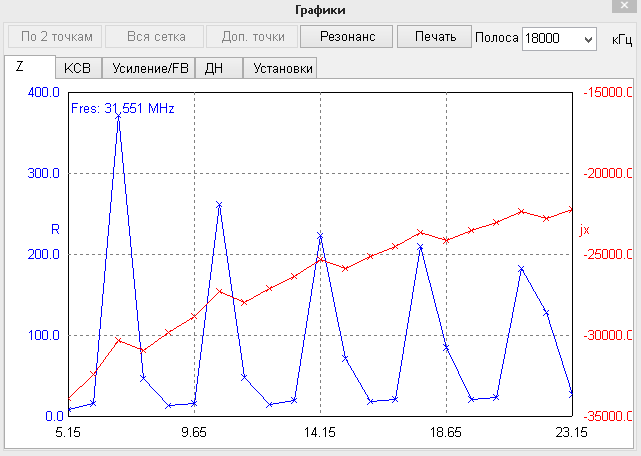Expand the Полоса dropdown arrow

tap(587, 39)
